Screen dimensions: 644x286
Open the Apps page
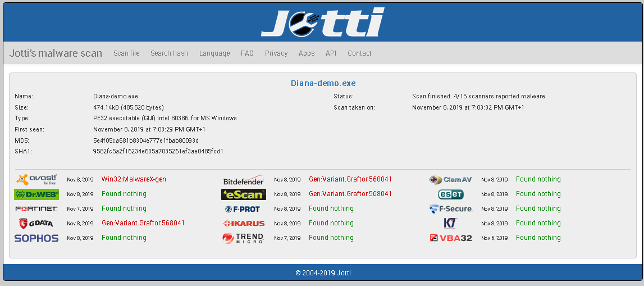click(307, 53)
